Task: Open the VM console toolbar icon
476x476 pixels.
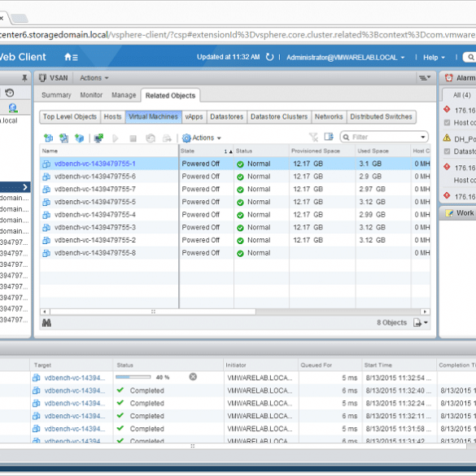Action: [98, 138]
